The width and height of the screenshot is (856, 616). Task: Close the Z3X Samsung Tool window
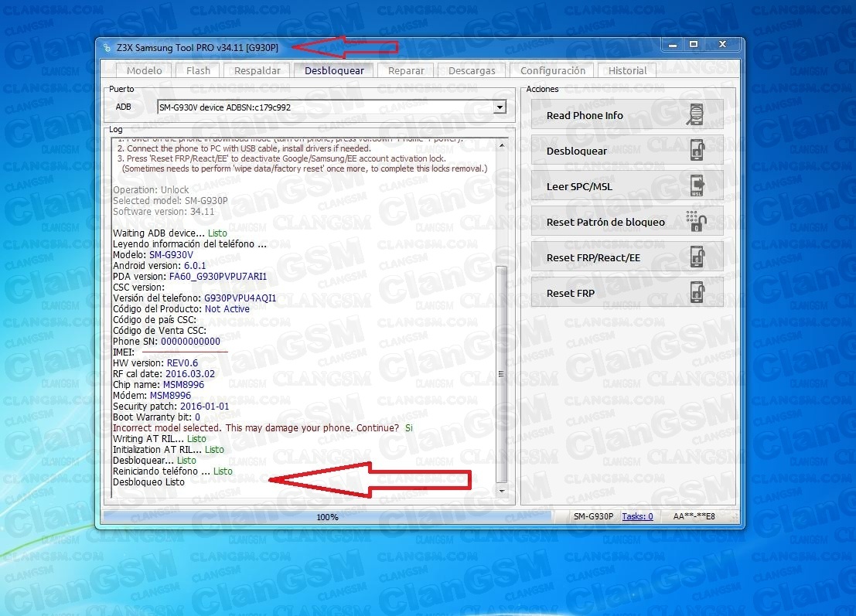[722, 45]
